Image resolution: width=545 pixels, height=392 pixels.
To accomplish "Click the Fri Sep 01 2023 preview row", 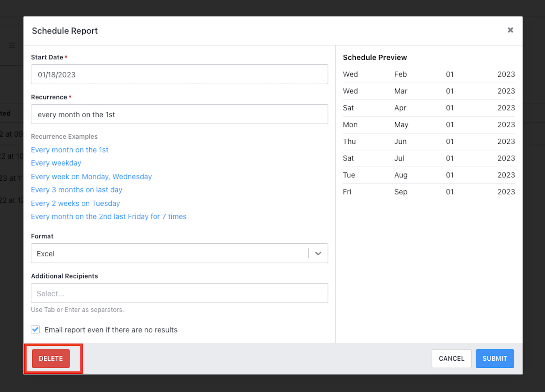I will (x=429, y=192).
